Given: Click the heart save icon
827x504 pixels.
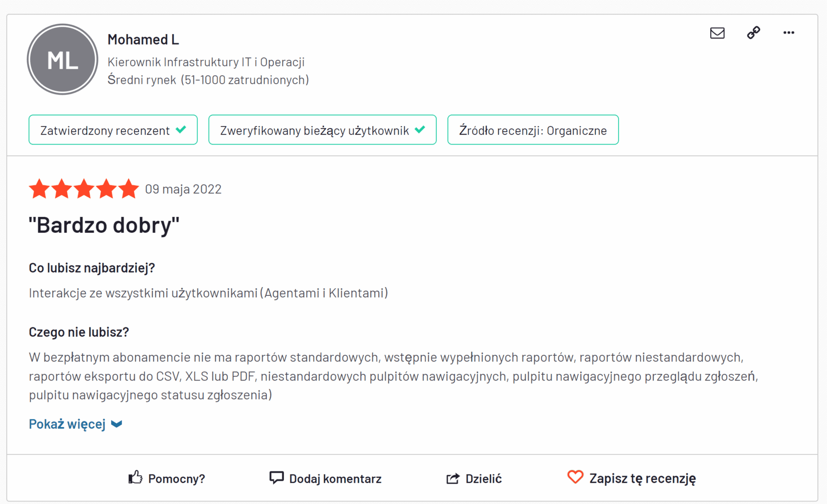Looking at the screenshot, I should point(575,477).
